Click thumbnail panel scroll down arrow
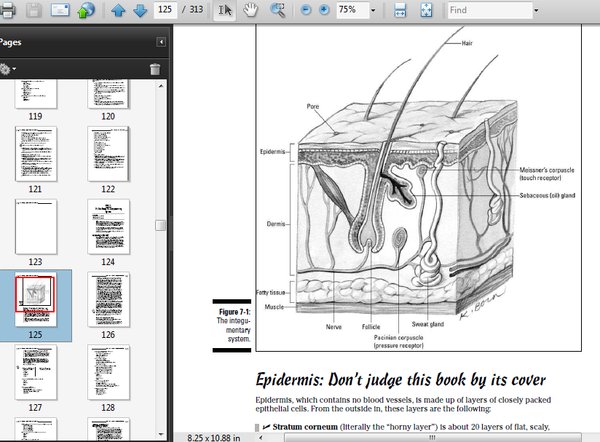 coord(161,434)
